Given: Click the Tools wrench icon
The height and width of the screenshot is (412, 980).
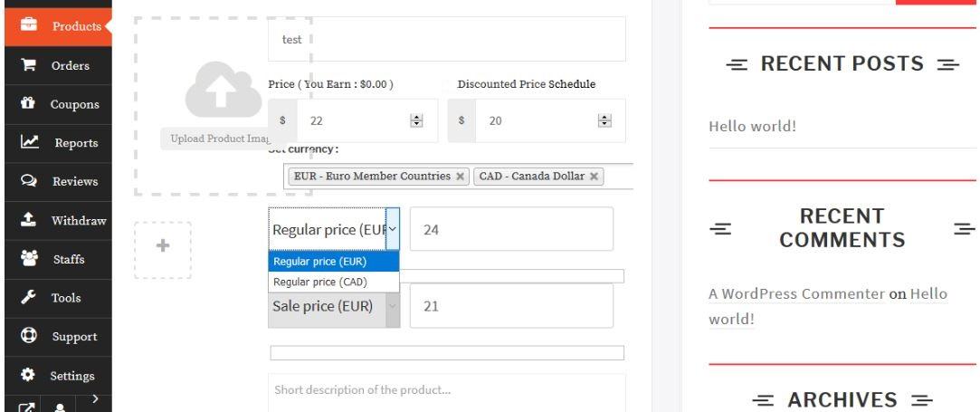Looking at the screenshot, I should (27, 298).
